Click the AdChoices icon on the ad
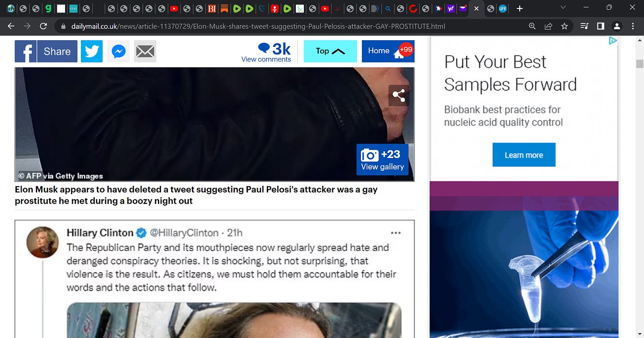The width and height of the screenshot is (644, 338). [613, 41]
